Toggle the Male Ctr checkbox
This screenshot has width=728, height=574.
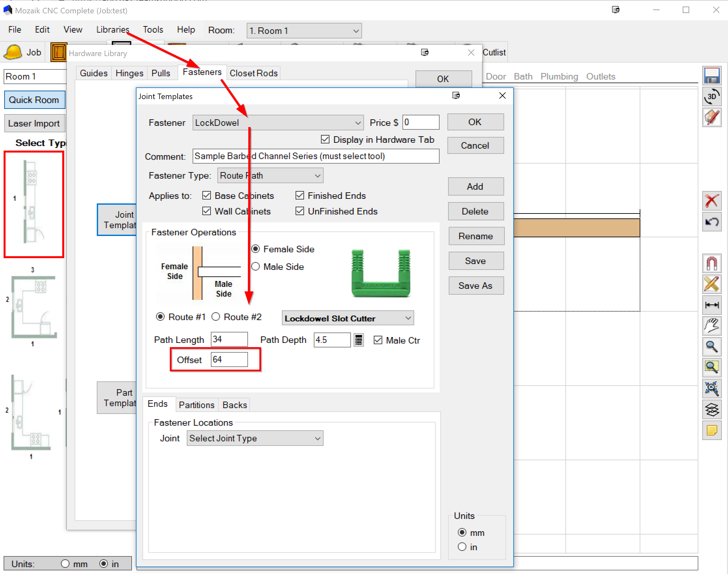(378, 340)
